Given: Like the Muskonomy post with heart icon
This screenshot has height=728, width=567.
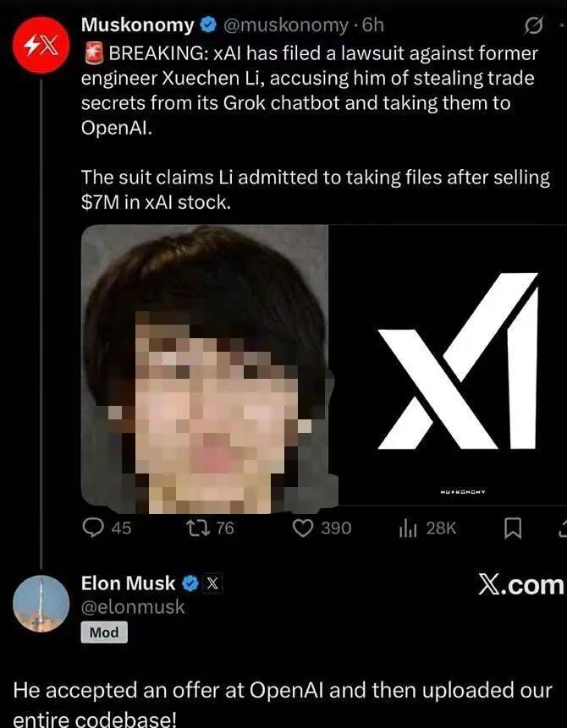Looking at the screenshot, I should [x=304, y=528].
